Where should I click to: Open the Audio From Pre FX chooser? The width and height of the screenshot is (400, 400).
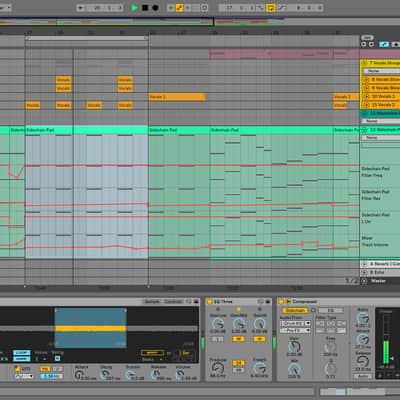295,330
